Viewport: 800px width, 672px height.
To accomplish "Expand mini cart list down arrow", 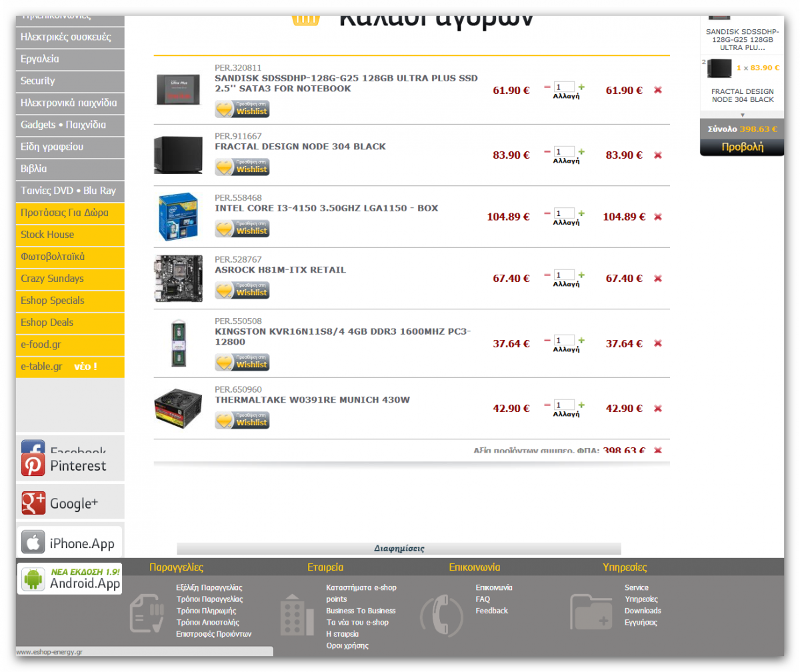I will 743,115.
